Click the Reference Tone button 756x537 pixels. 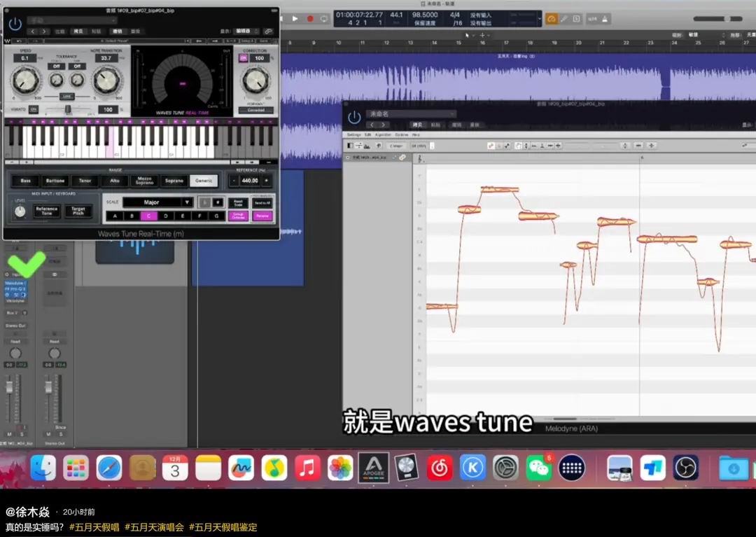(x=47, y=211)
